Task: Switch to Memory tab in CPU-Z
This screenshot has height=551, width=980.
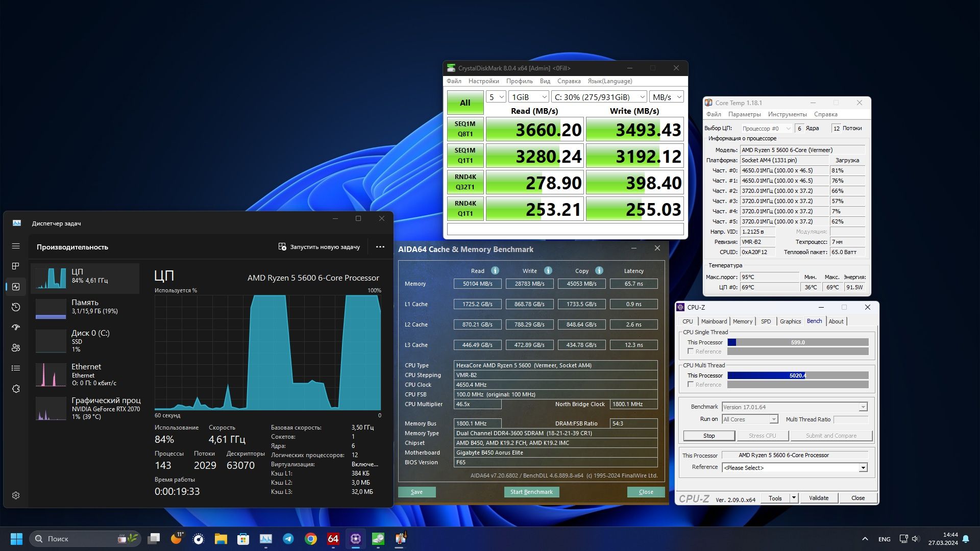Action: [742, 321]
